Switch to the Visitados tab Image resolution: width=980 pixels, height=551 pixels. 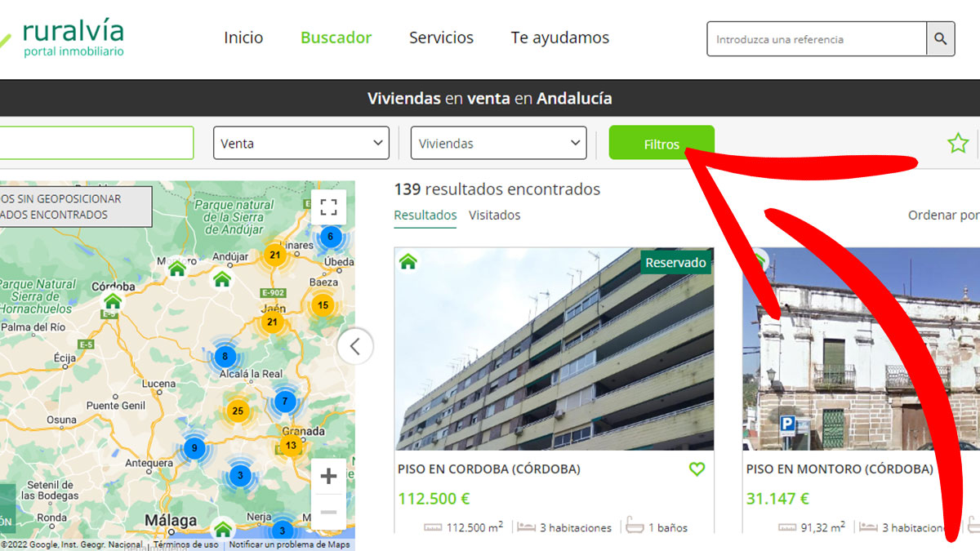pyautogui.click(x=494, y=216)
